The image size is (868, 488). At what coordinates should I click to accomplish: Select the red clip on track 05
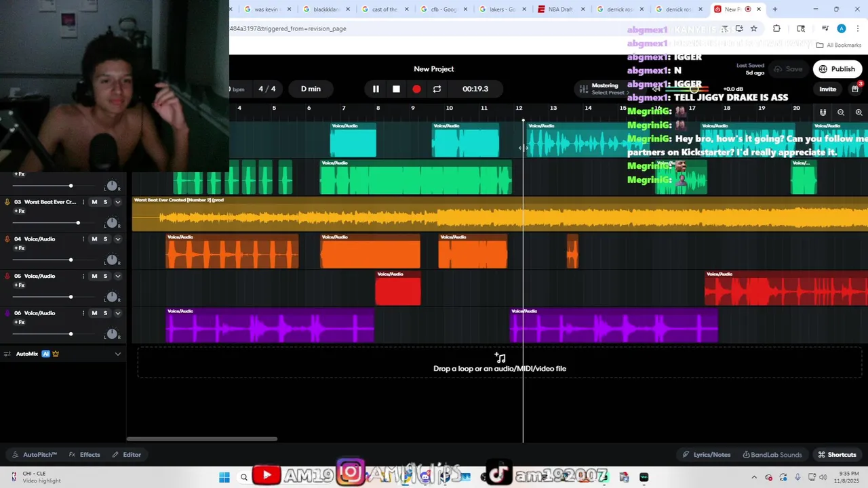398,289
